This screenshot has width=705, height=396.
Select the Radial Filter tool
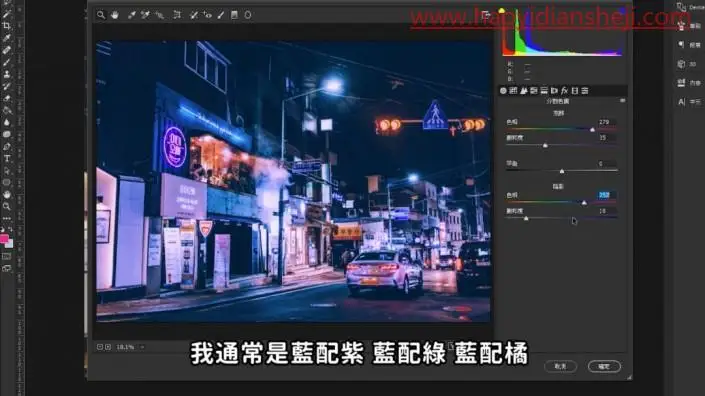coord(248,15)
